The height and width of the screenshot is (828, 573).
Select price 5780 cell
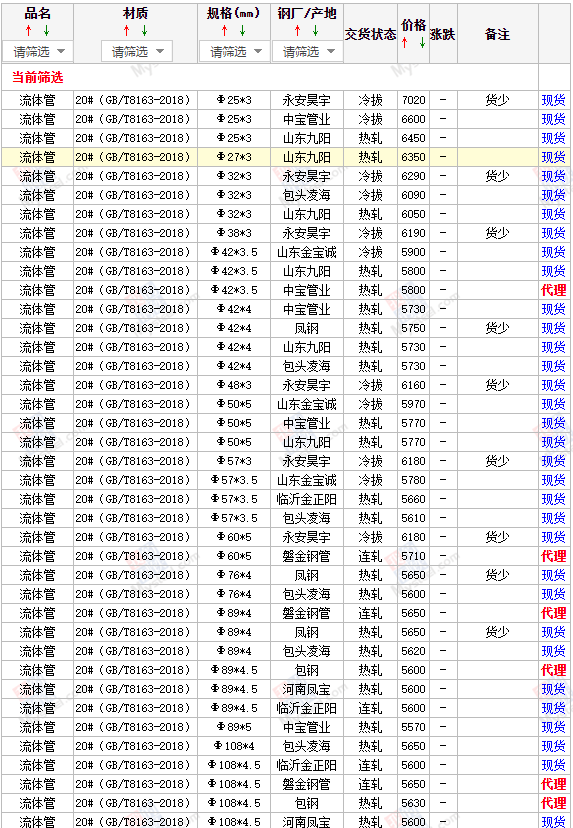(x=413, y=481)
